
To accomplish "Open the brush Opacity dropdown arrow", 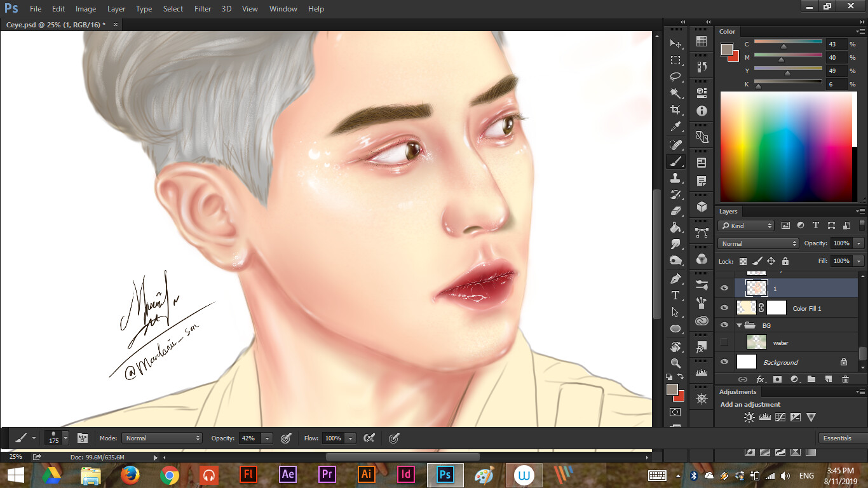I will [267, 438].
